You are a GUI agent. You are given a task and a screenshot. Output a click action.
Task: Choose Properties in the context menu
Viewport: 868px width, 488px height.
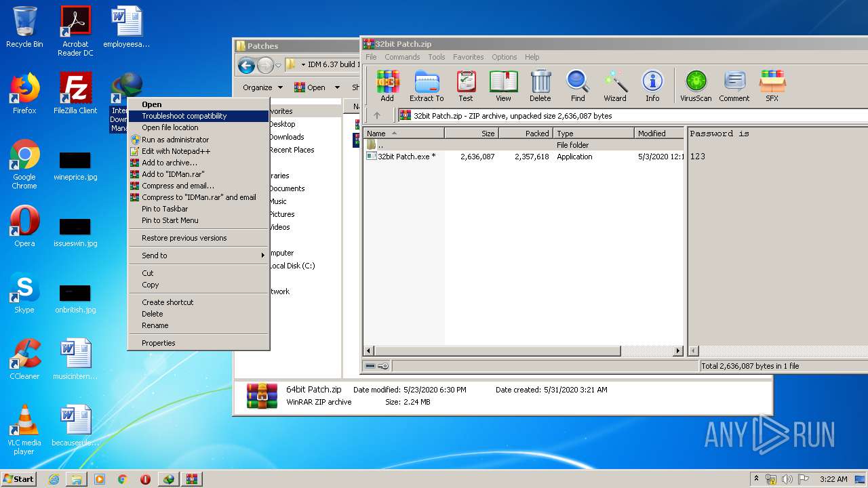tap(159, 343)
